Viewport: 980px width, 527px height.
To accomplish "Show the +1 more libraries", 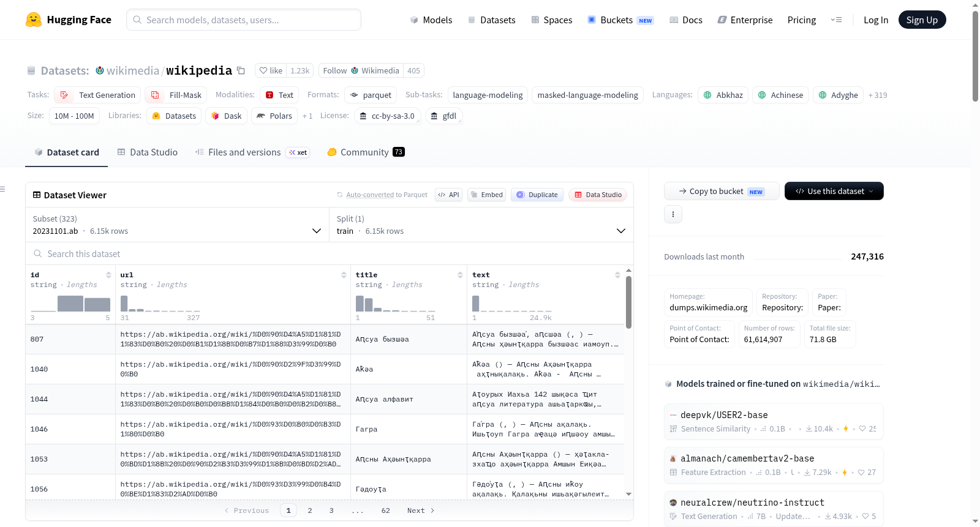I will (x=307, y=116).
